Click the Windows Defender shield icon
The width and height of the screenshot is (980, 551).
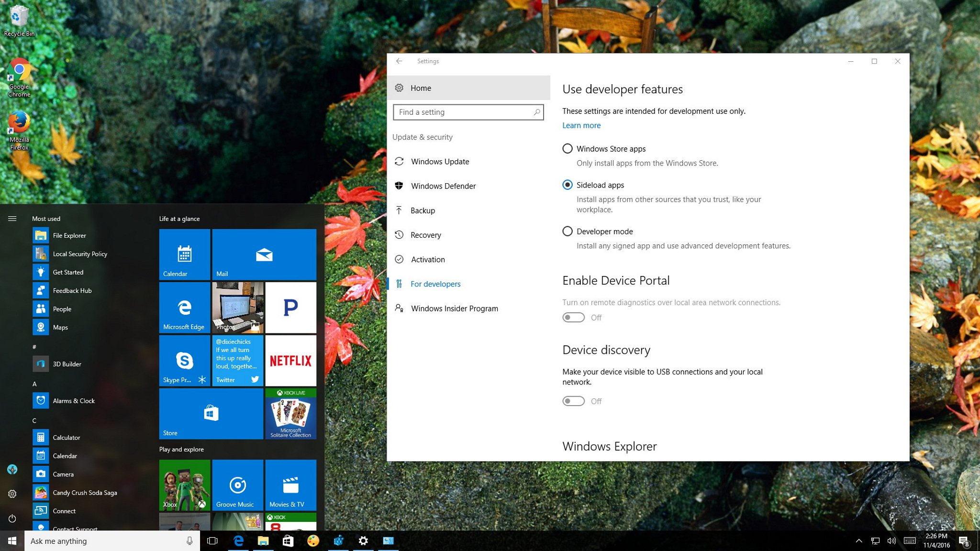point(401,186)
